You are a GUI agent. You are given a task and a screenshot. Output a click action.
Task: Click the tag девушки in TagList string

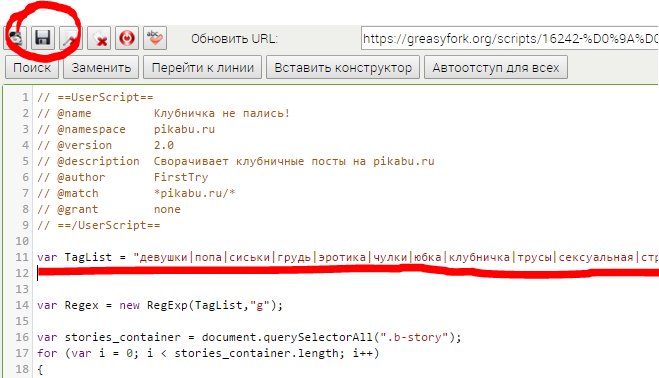coord(163,257)
